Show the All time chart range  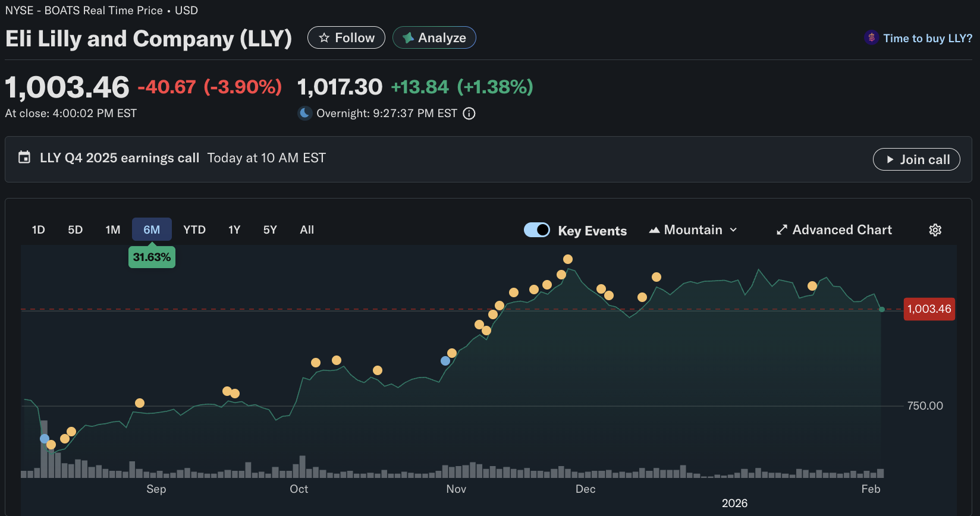click(307, 229)
